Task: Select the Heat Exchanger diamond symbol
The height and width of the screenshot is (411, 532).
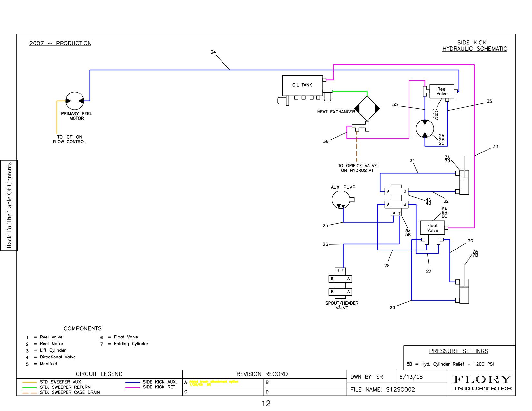Action: (367, 109)
